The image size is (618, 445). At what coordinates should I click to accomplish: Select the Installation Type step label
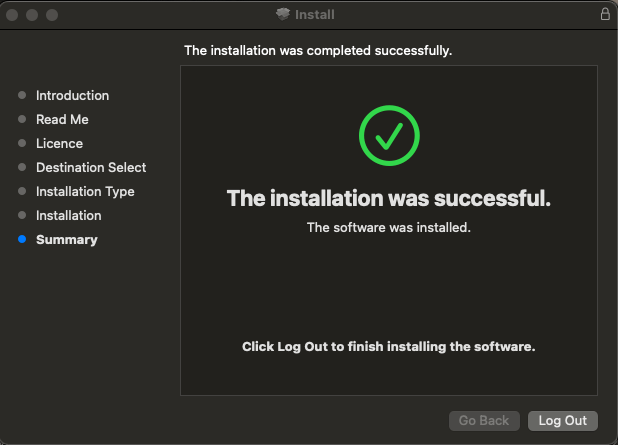85,192
